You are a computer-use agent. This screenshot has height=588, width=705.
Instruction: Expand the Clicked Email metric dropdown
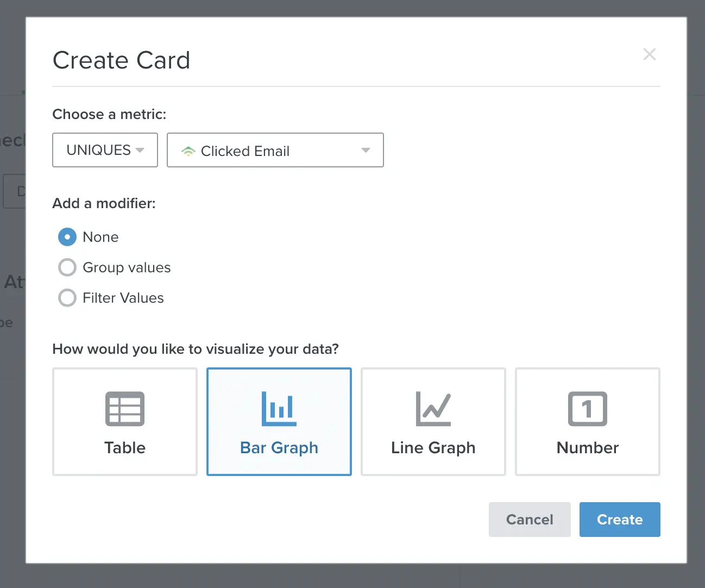[x=275, y=150]
